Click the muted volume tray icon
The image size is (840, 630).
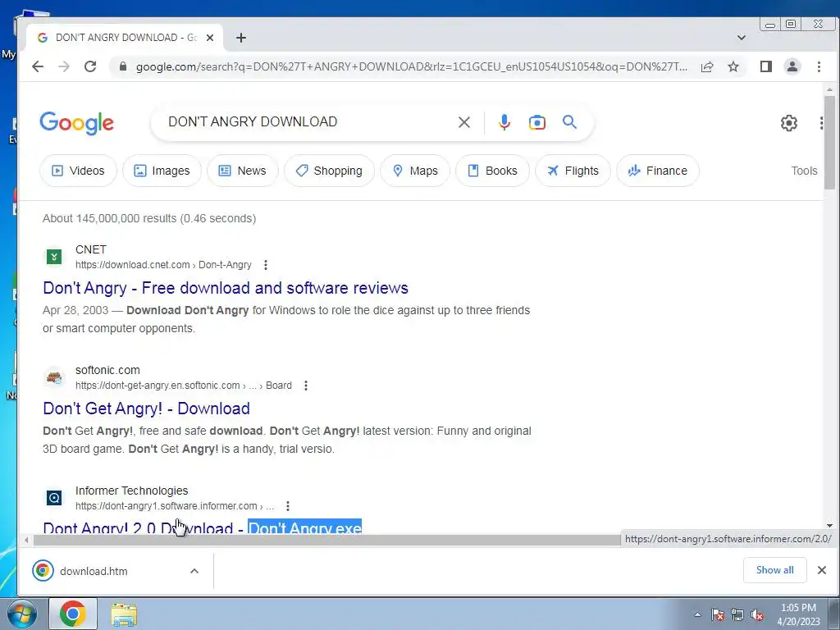(x=757, y=615)
